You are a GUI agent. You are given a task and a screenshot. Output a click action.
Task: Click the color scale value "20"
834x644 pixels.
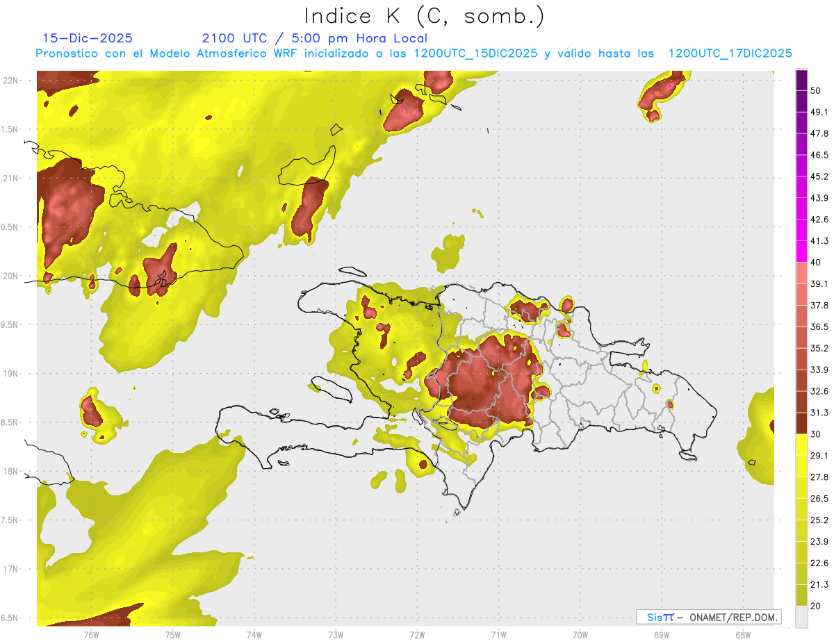pyautogui.click(x=817, y=606)
